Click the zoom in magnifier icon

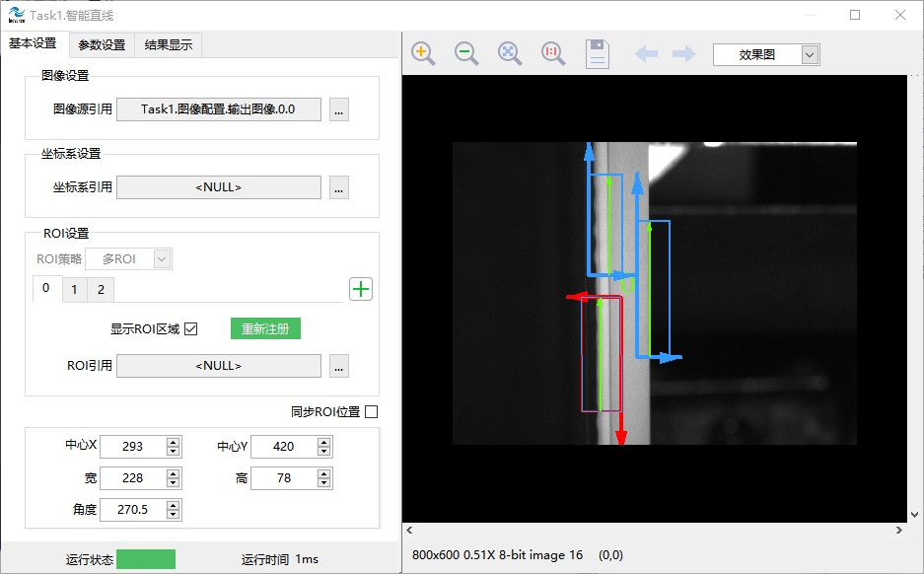(x=423, y=54)
